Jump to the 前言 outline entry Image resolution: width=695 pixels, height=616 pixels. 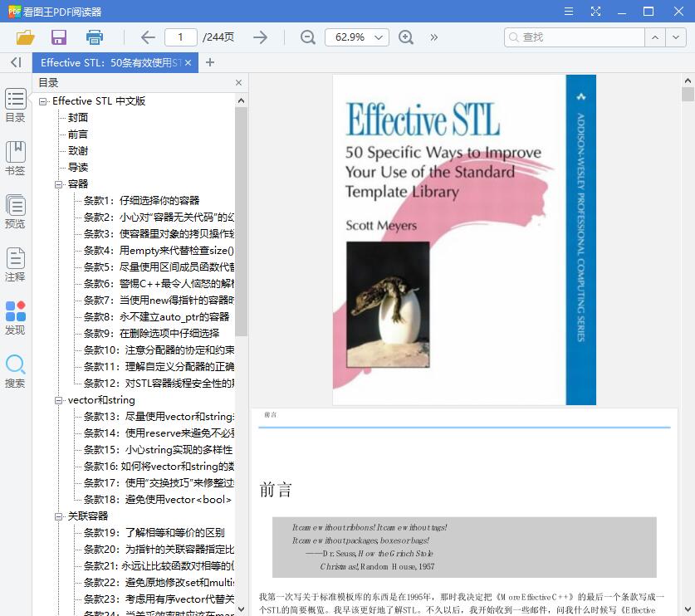point(78,134)
